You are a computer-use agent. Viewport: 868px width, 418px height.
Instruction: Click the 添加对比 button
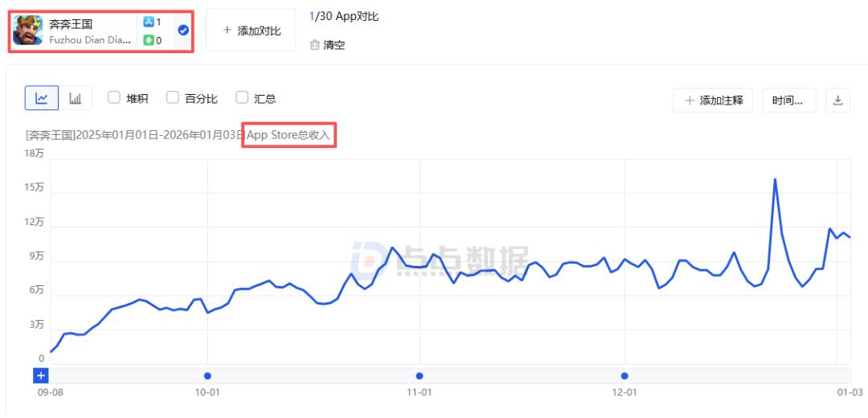(x=251, y=31)
